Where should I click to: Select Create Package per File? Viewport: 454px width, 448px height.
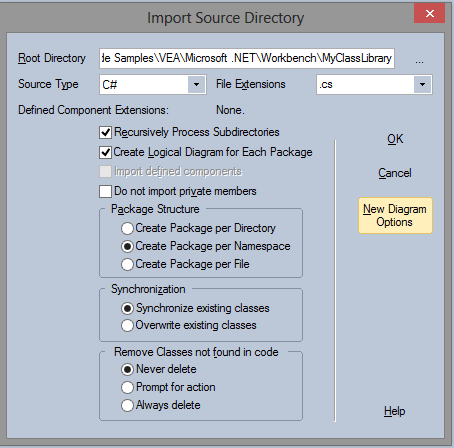[x=127, y=264]
